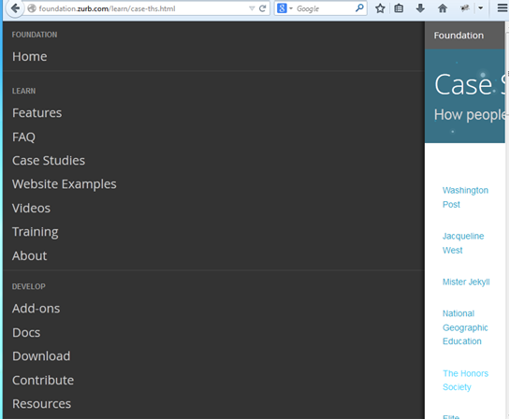Click the browser back arrow button
This screenshot has width=510, height=420.
pyautogui.click(x=15, y=8)
